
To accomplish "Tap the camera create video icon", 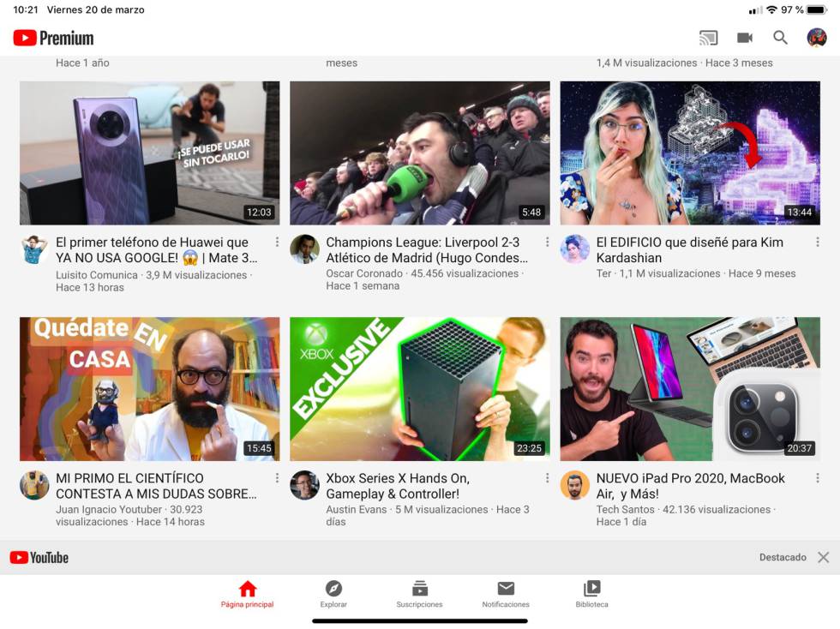I will 745,38.
